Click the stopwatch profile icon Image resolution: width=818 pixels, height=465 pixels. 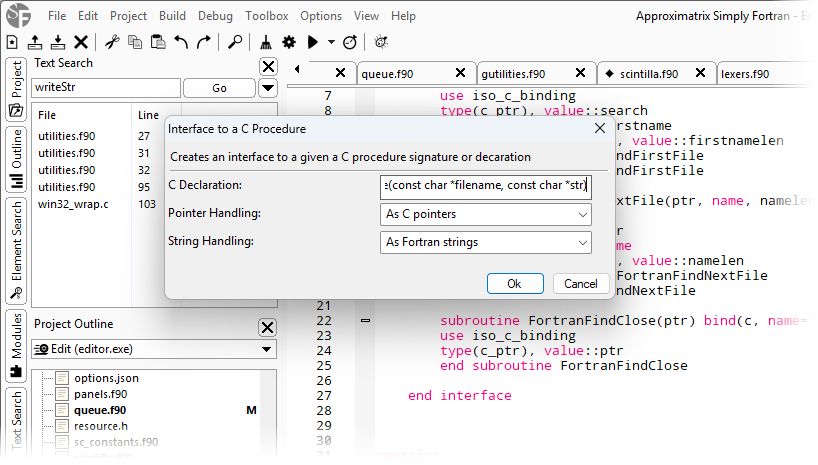pos(350,42)
